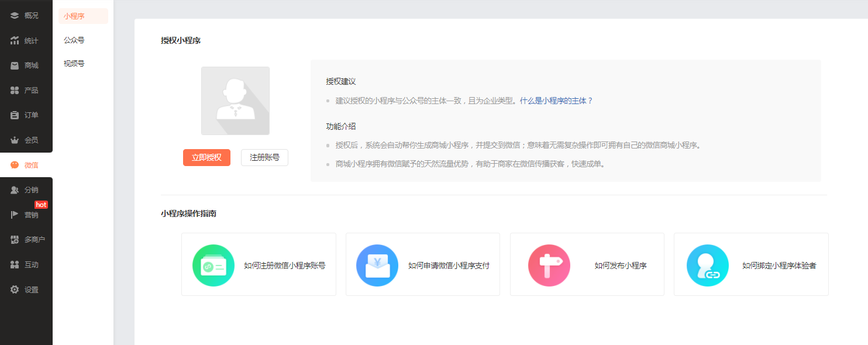
Task: Click the green mini-program account registration icon
Action: coord(213,265)
